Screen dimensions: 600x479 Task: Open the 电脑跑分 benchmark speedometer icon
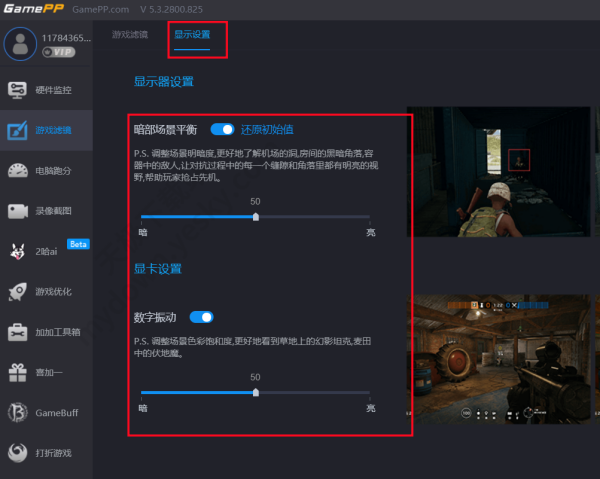(17, 170)
